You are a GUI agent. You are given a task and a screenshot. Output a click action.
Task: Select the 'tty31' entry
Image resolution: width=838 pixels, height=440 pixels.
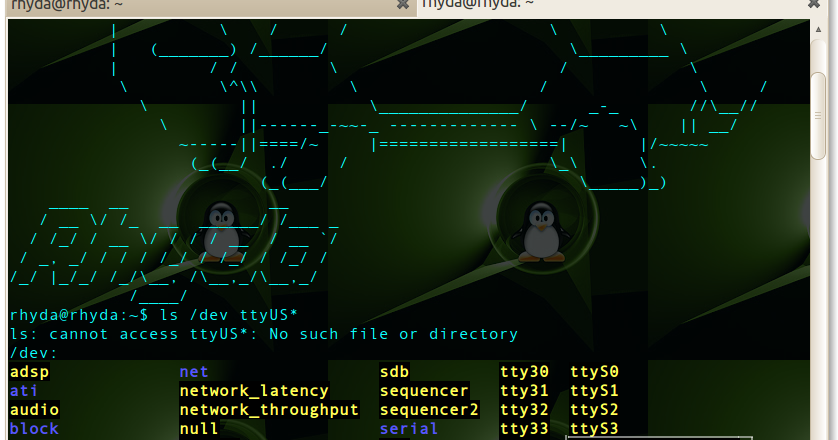(524, 391)
